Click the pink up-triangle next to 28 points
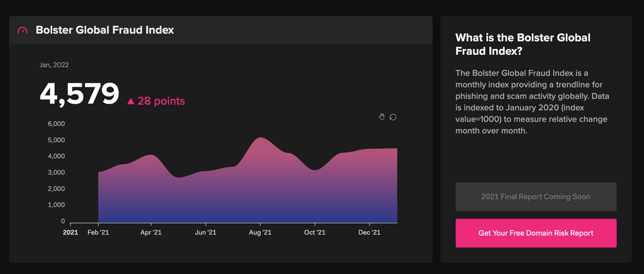The height and width of the screenshot is (274, 644). (x=131, y=101)
